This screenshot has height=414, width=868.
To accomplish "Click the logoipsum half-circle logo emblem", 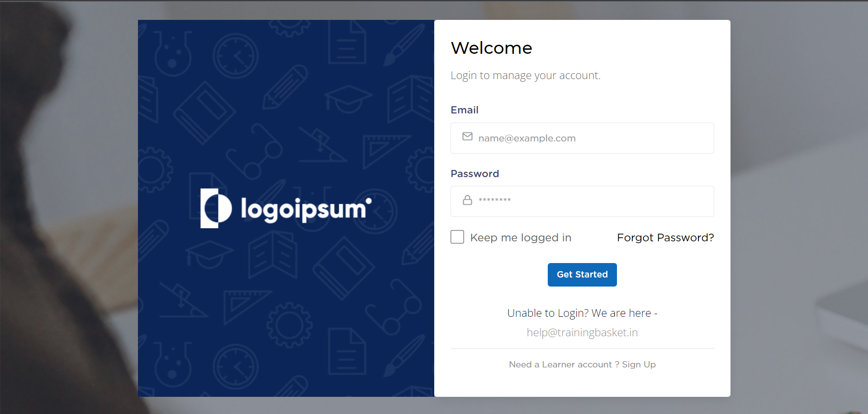I will [216, 208].
